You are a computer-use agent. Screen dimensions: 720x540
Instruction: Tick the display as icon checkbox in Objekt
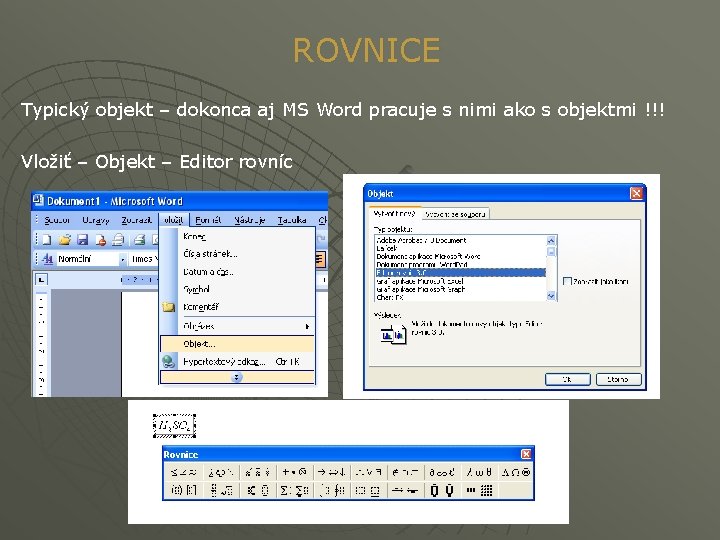click(x=567, y=281)
